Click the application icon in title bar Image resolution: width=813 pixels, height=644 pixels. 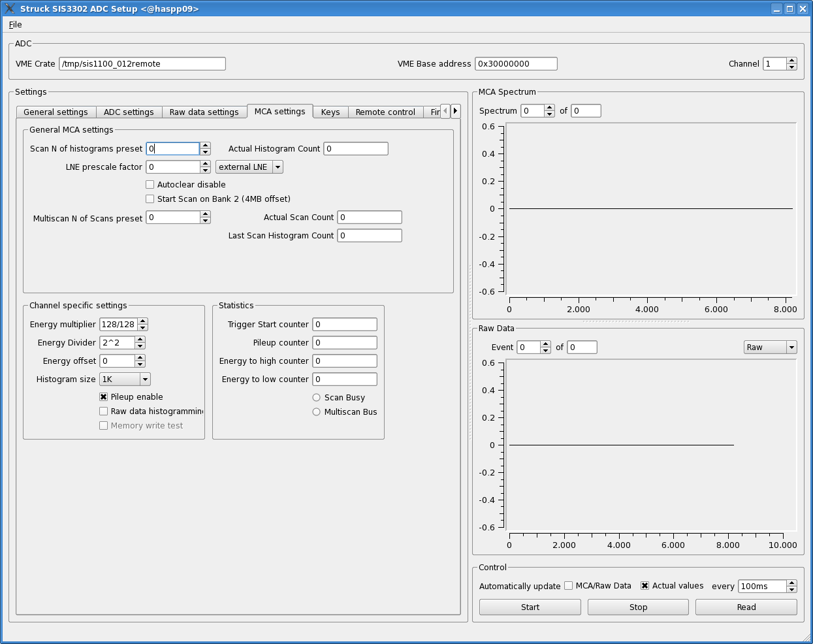point(10,8)
